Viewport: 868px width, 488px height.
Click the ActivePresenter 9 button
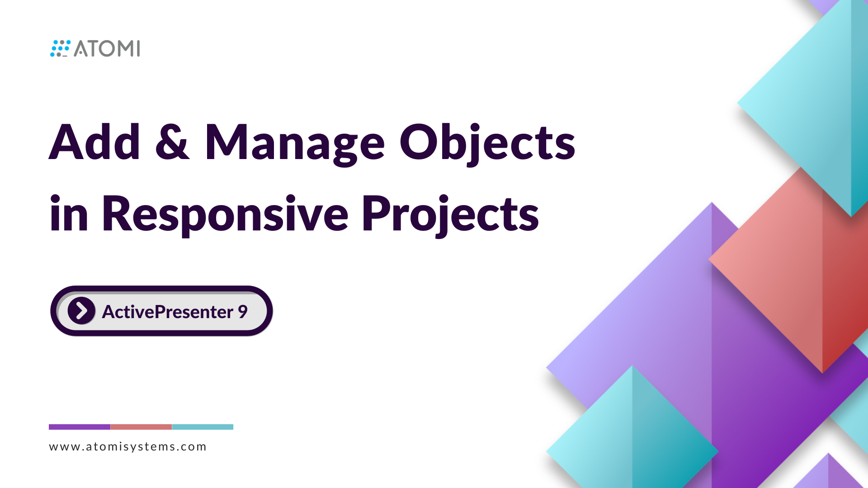[161, 312]
